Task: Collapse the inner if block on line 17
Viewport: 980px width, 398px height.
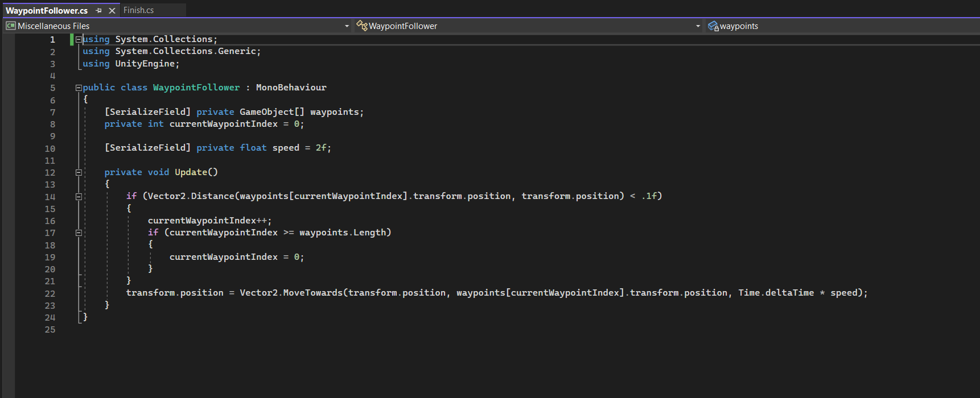Action: pyautogui.click(x=79, y=233)
